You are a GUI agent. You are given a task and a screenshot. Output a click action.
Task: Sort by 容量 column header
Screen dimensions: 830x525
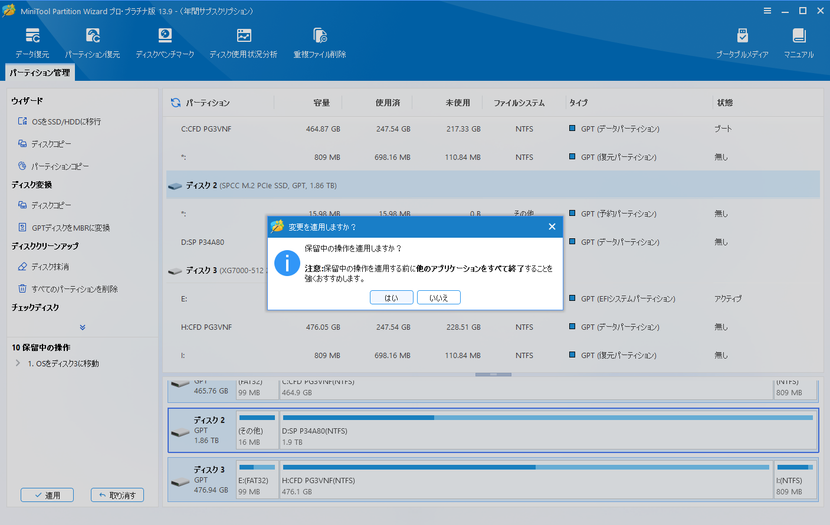[x=321, y=103]
